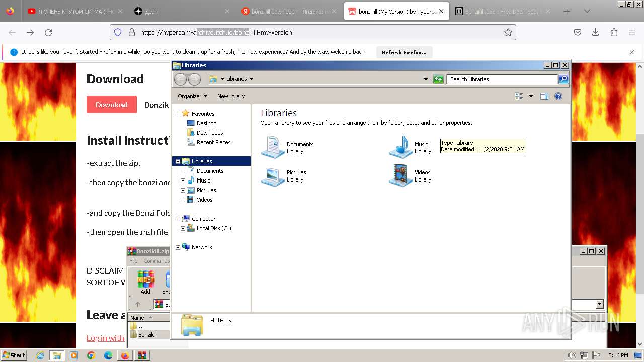Open Internet Explorer from taskbar

point(40,355)
